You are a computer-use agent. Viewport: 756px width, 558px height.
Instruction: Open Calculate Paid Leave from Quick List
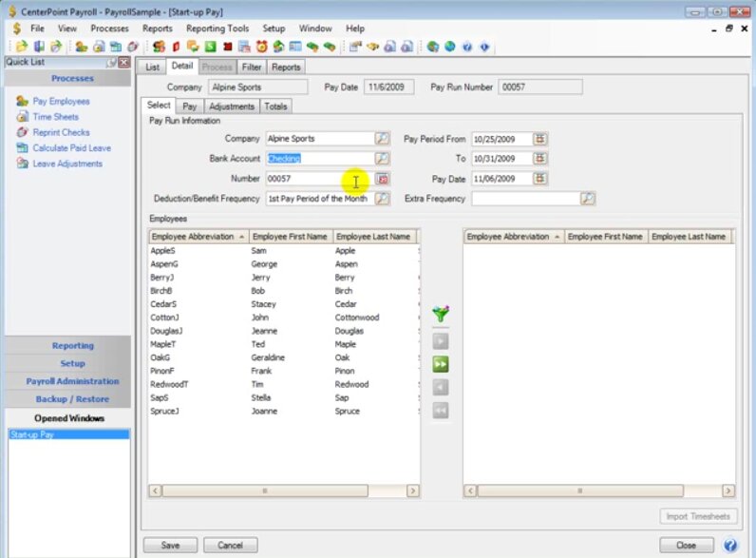click(71, 148)
